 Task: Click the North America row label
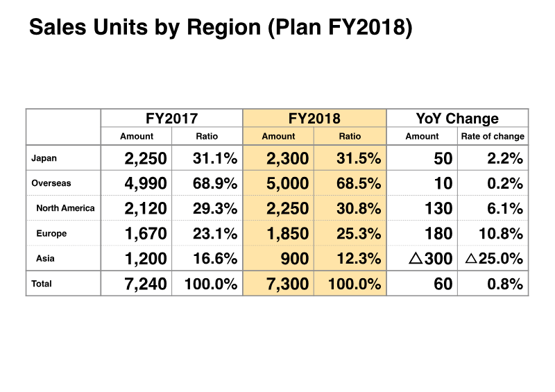[x=65, y=208]
